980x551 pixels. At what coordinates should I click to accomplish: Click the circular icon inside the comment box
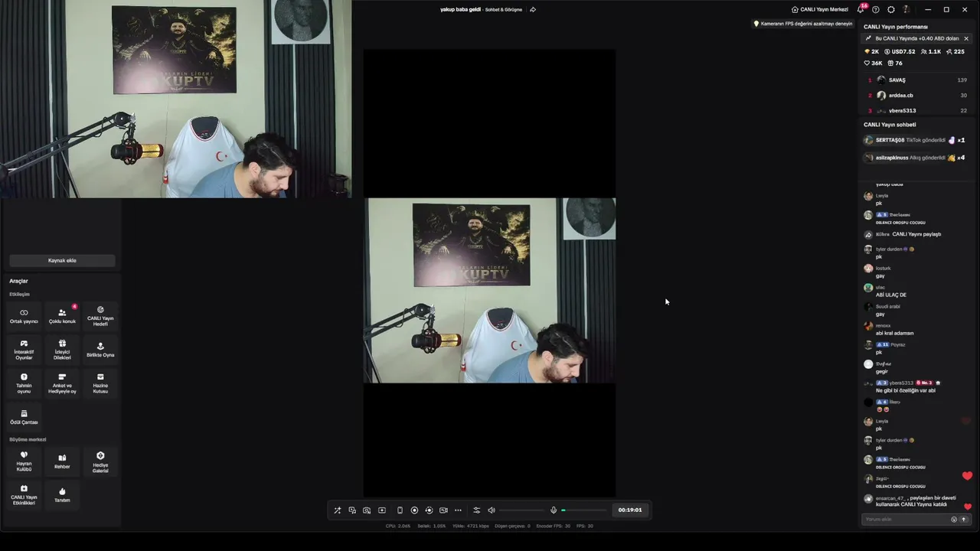click(954, 520)
